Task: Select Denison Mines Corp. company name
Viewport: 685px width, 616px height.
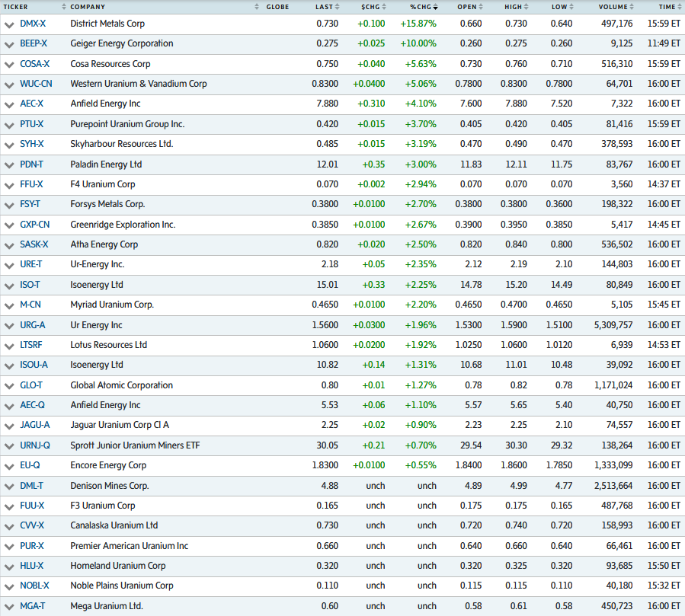Action: coord(110,486)
